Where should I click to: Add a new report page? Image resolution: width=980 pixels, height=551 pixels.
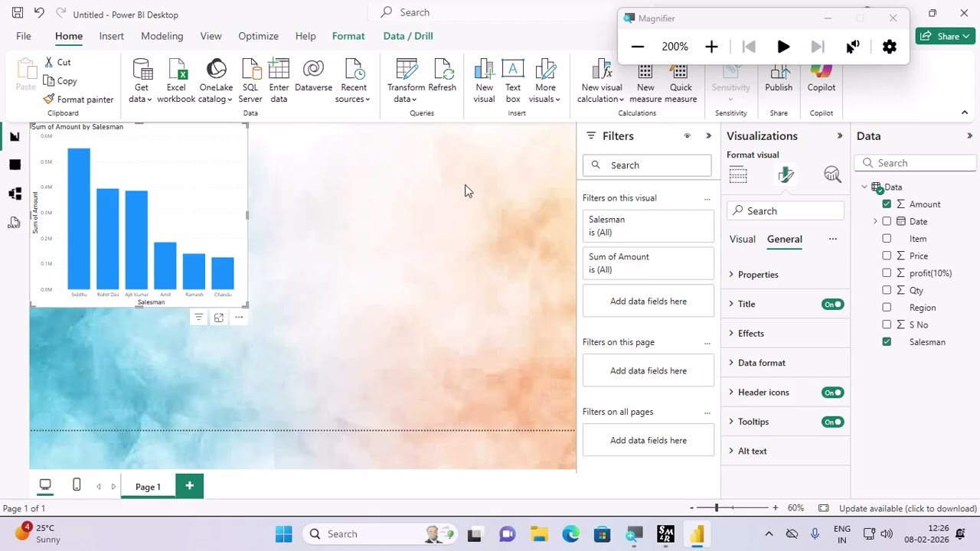click(190, 486)
